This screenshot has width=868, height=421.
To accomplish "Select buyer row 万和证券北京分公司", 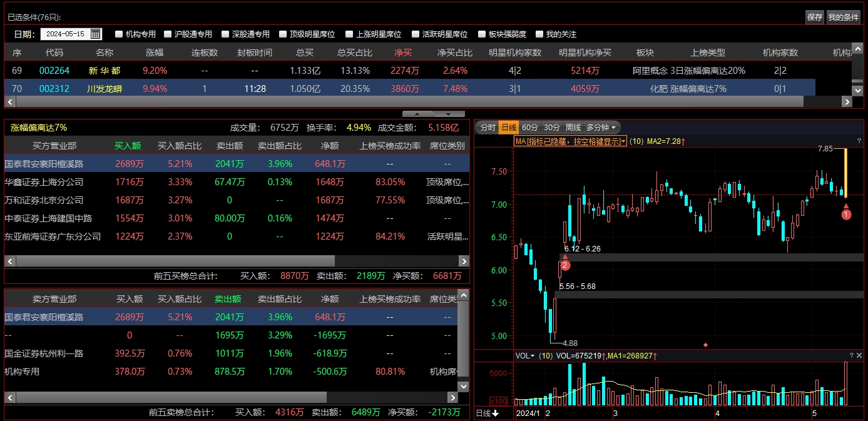I will (237, 200).
